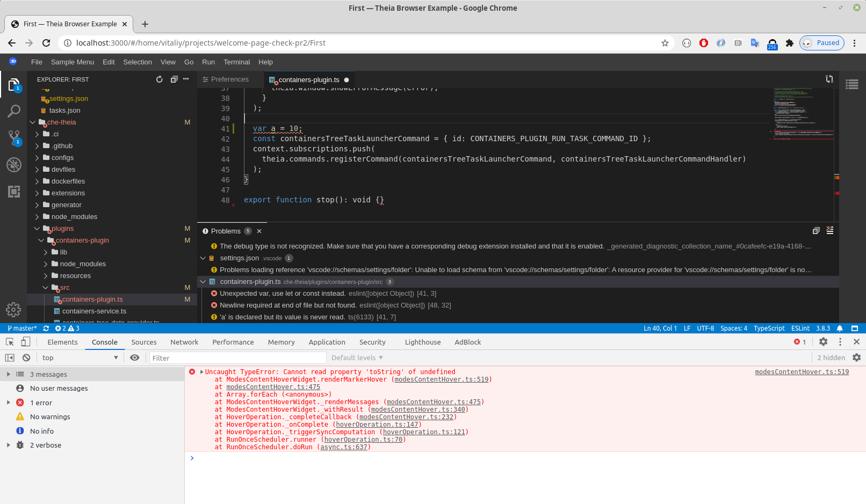
Task: Open the Search view in the activity bar
Action: point(13,111)
